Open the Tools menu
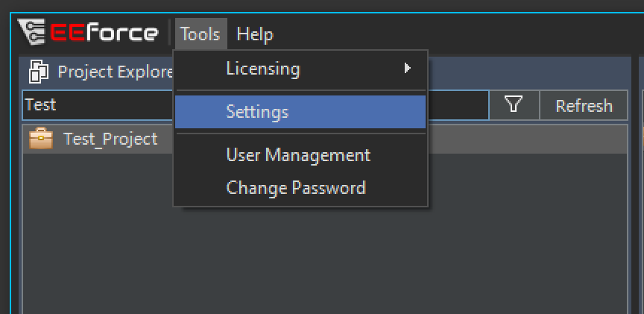 [201, 34]
